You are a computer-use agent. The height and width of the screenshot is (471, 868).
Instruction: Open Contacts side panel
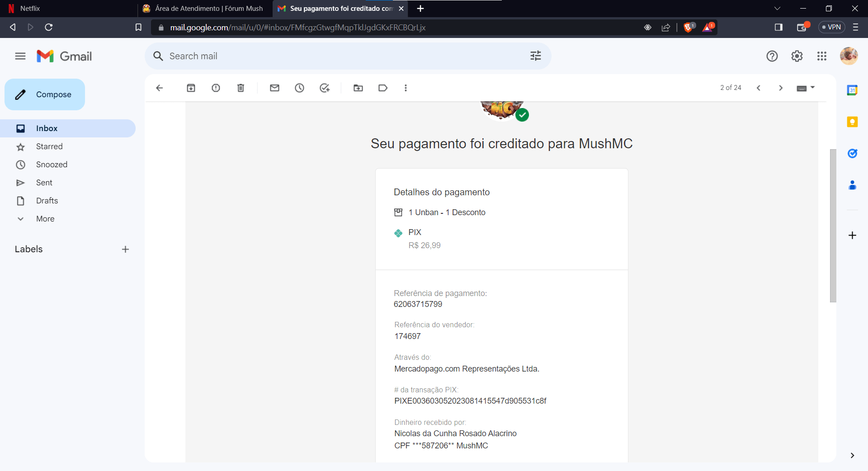(x=852, y=185)
